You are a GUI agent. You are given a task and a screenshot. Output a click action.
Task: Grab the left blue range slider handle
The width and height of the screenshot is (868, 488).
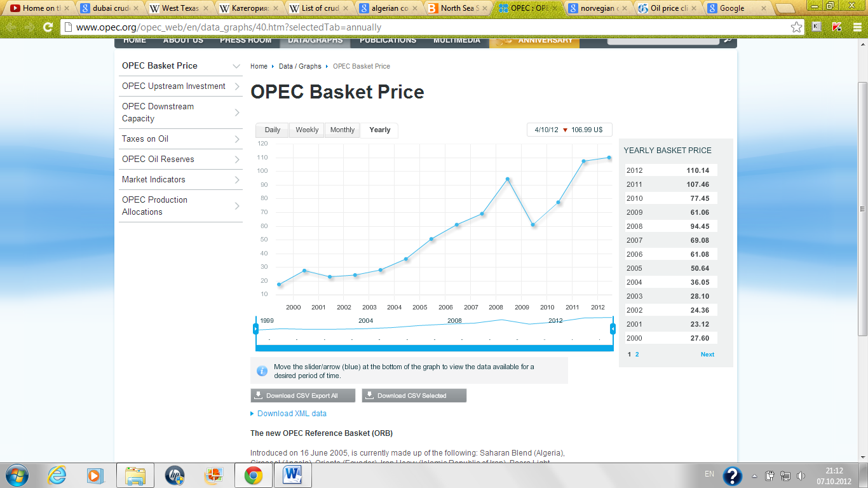pos(255,329)
